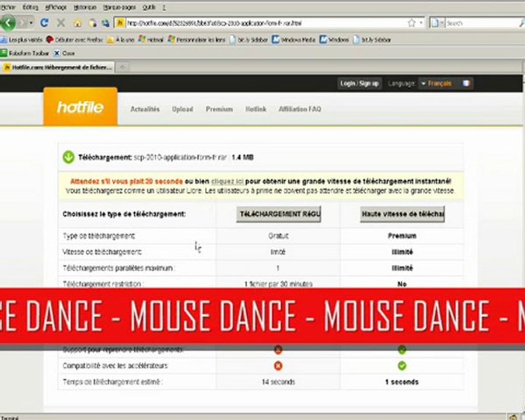Open the Windows Media bookmark
The image size is (525, 420).
coord(293,40)
